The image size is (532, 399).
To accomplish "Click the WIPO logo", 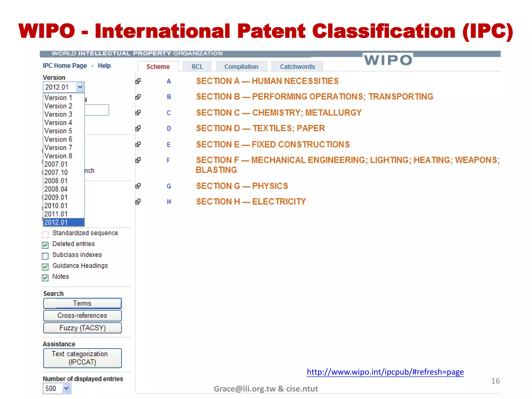I will (x=388, y=60).
